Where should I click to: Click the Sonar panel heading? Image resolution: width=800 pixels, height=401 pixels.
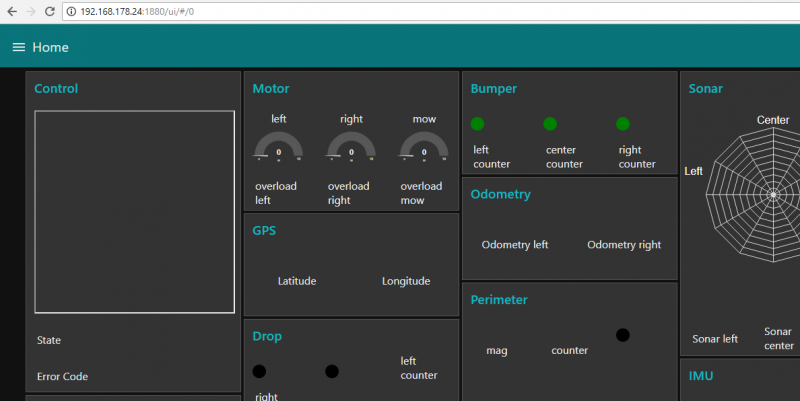point(706,88)
